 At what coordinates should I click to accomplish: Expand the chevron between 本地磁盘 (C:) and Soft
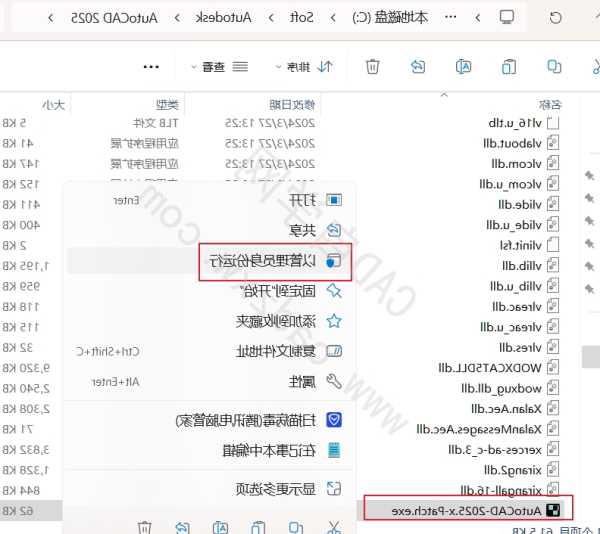pos(333,18)
